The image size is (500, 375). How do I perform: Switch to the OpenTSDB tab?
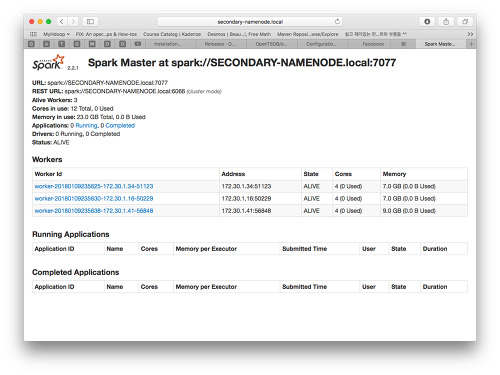[271, 44]
